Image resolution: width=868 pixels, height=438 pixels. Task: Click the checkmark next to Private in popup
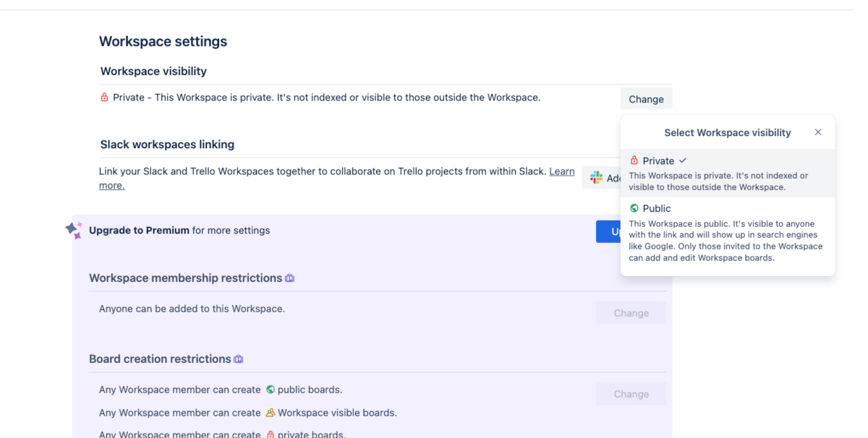pyautogui.click(x=683, y=160)
